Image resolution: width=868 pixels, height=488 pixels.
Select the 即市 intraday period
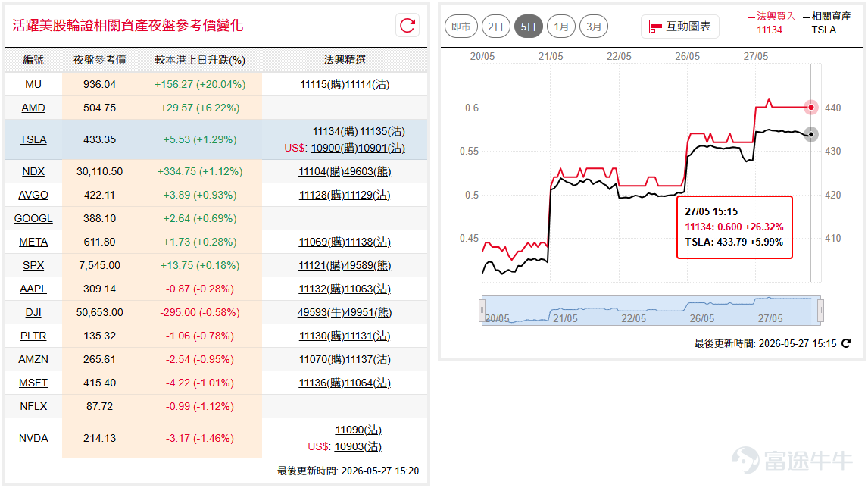pyautogui.click(x=461, y=27)
